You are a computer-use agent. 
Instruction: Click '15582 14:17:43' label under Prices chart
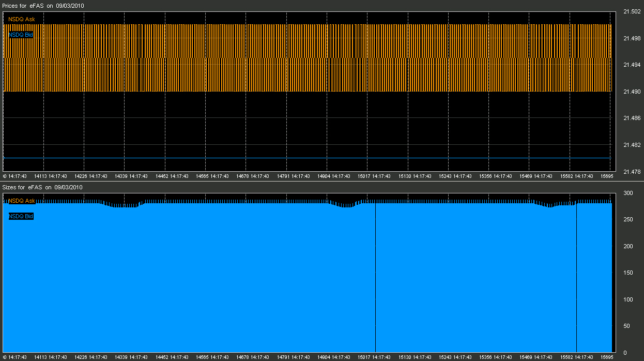577,176
